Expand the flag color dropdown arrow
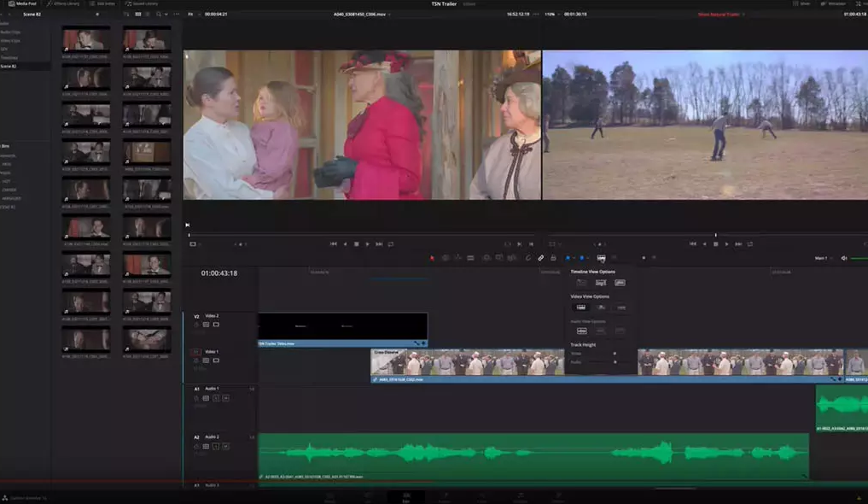Screen dimensions: 868x504 tap(574, 258)
